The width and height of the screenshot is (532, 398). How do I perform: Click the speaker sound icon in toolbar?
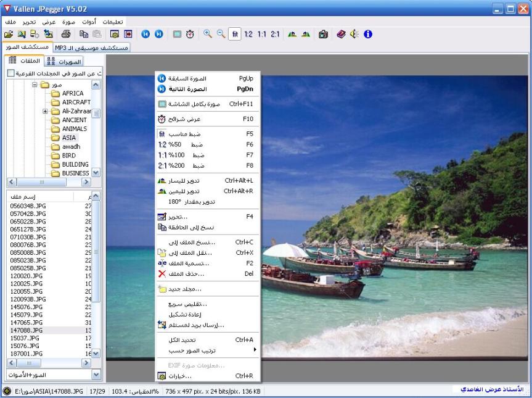point(354,34)
